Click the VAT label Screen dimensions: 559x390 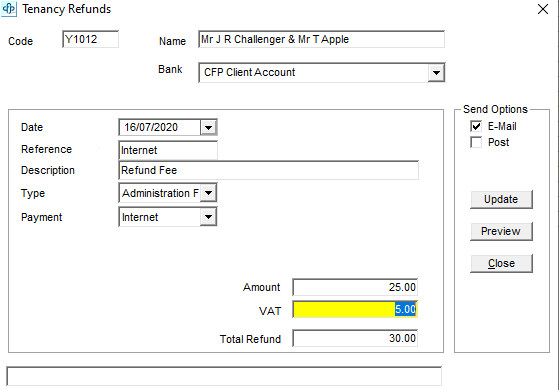point(270,311)
